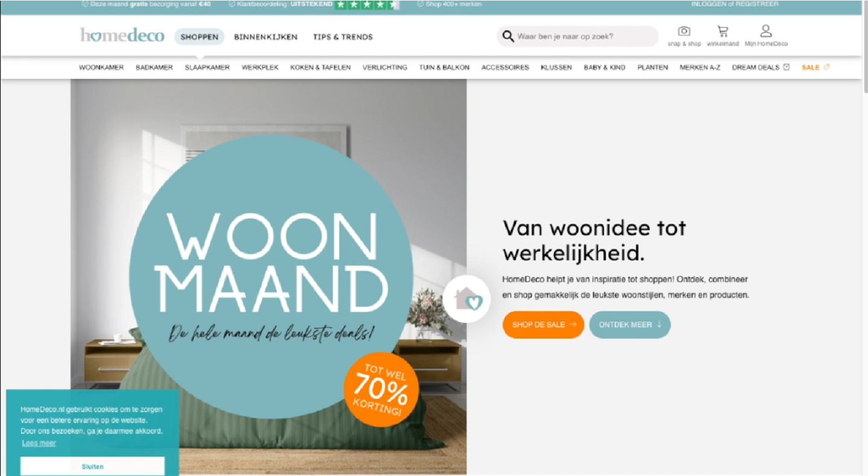This screenshot has height=476, width=868.
Task: Click the 70% korting orange badge
Action: point(381,389)
